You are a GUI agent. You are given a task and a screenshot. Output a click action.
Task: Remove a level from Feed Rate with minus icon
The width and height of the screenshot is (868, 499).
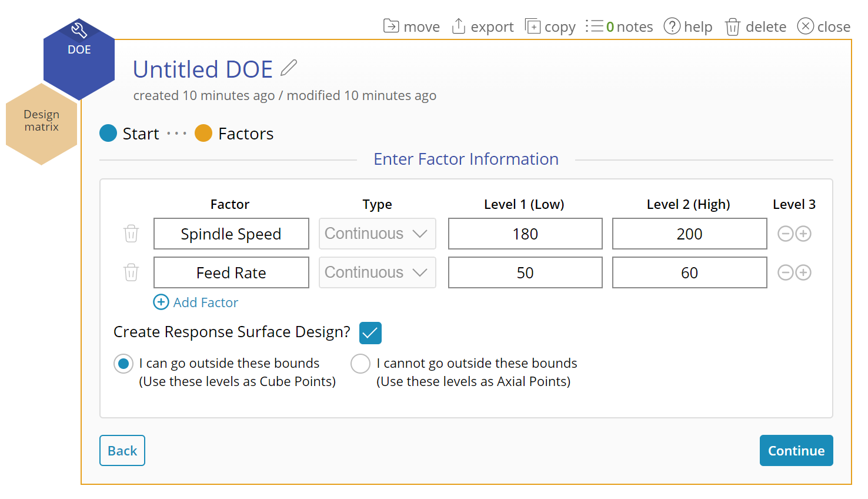786,272
